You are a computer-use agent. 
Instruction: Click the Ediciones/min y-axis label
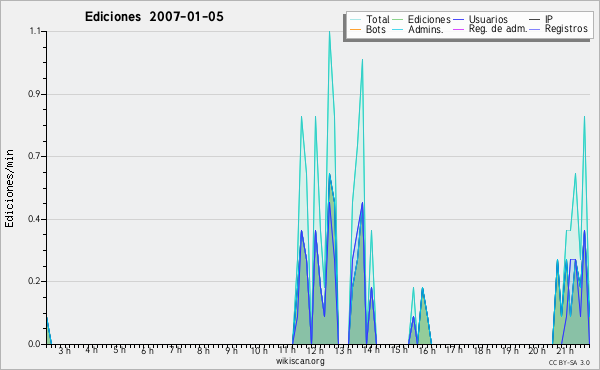(x=9, y=188)
